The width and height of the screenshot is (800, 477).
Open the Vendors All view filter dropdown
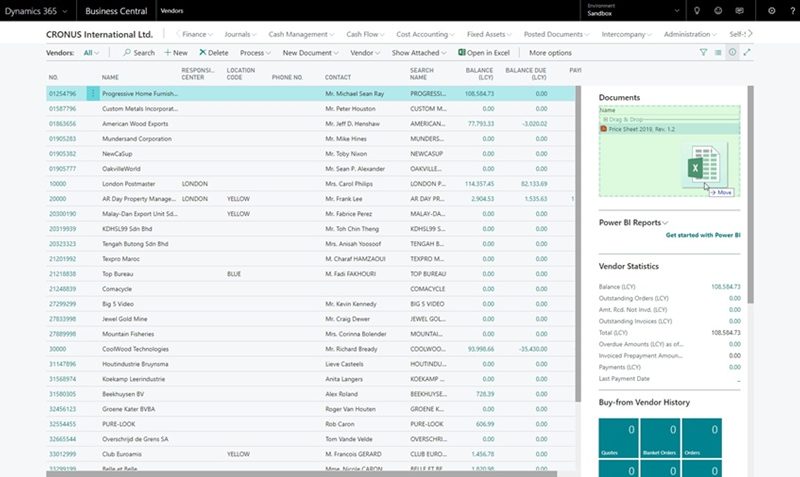[91, 53]
